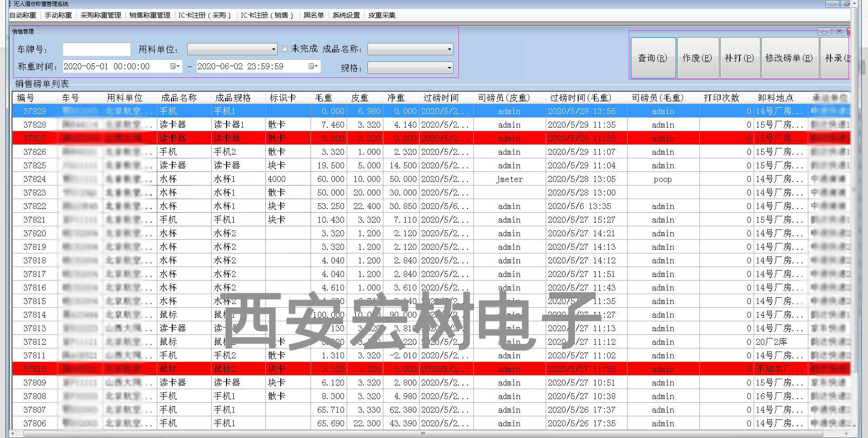This screenshot has width=868, height=438.
Task: Open the 手动称重 menu
Action: point(58,15)
